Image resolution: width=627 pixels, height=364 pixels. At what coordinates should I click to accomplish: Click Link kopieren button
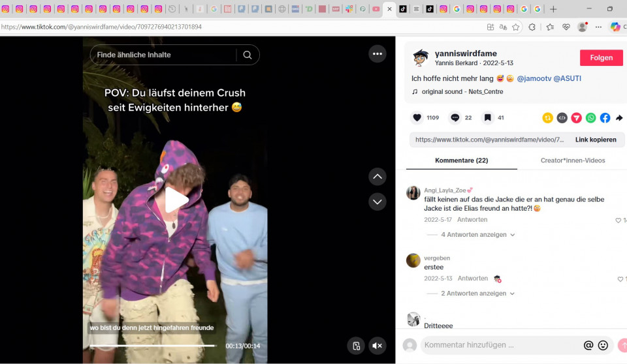(595, 140)
